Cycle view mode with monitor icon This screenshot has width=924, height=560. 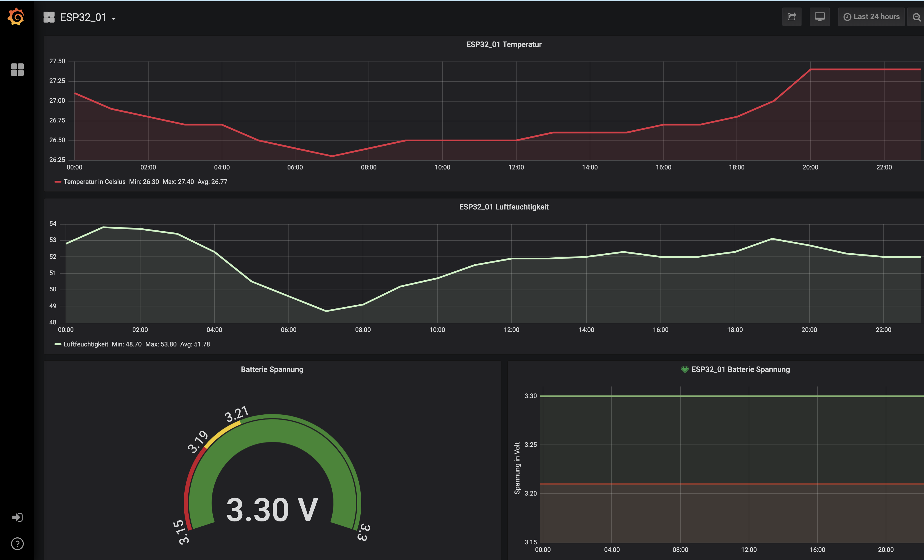pos(819,17)
